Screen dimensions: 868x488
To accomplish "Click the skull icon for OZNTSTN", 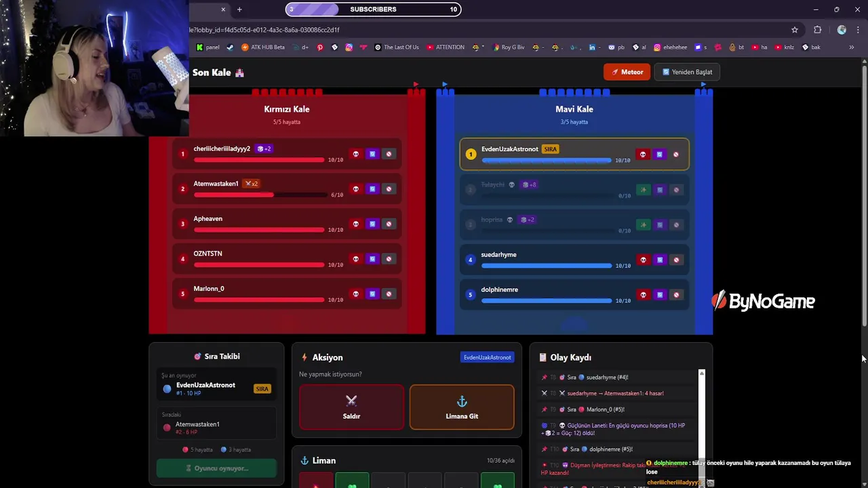I will pos(355,259).
